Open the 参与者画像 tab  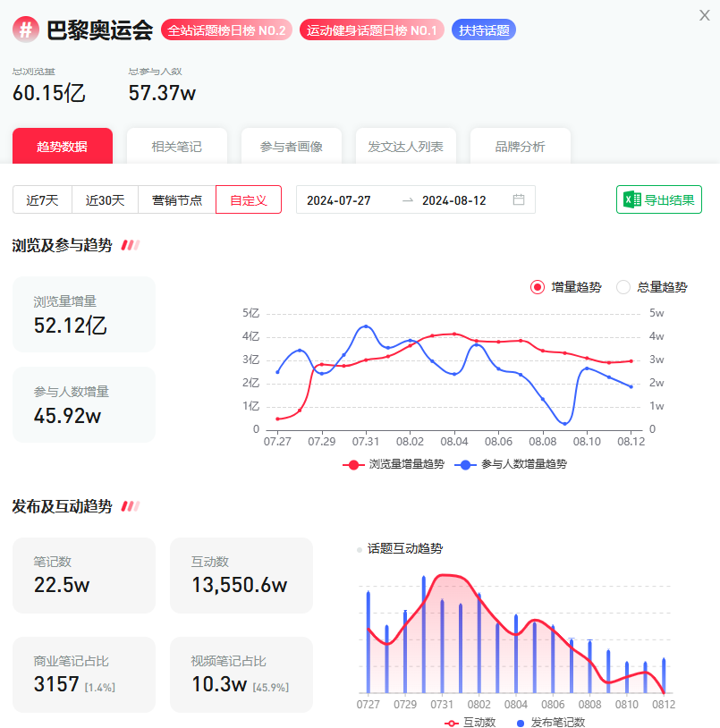coord(292,147)
